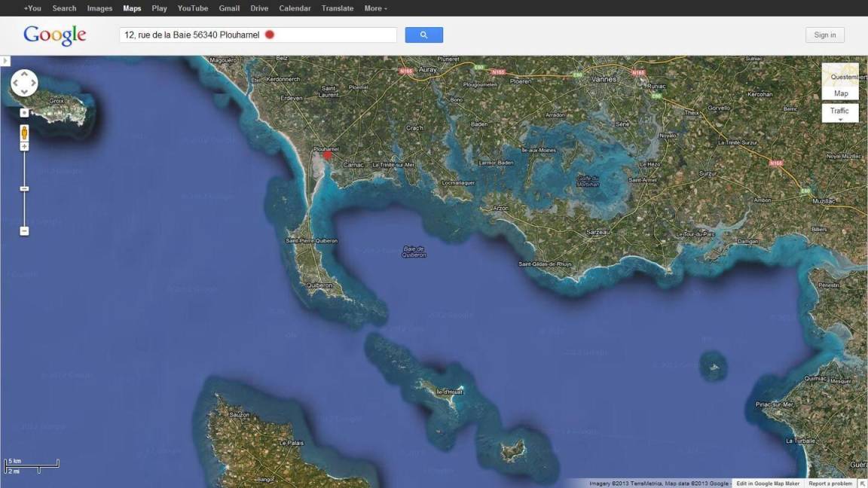Zoom out with the minus button
This screenshot has height=488, width=868.
[24, 231]
